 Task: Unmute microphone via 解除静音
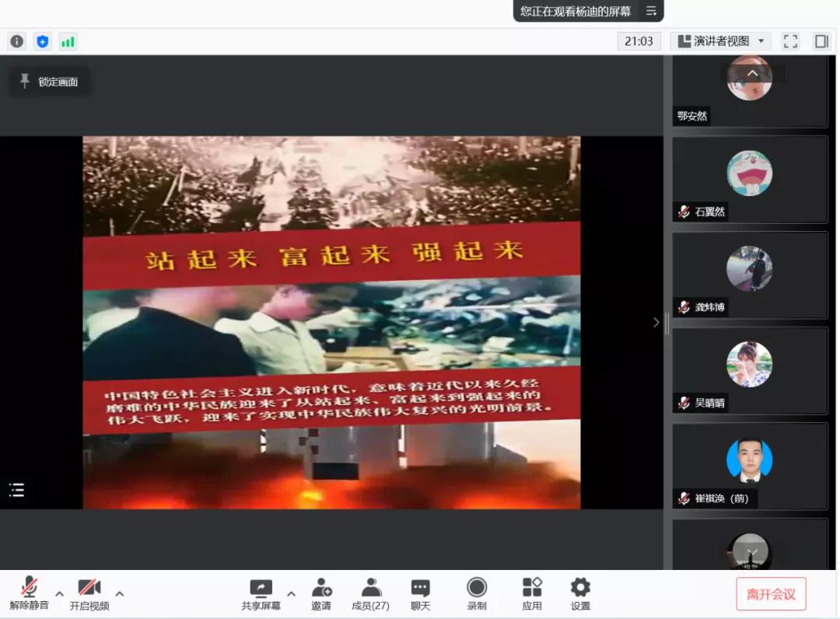pyautogui.click(x=30, y=594)
